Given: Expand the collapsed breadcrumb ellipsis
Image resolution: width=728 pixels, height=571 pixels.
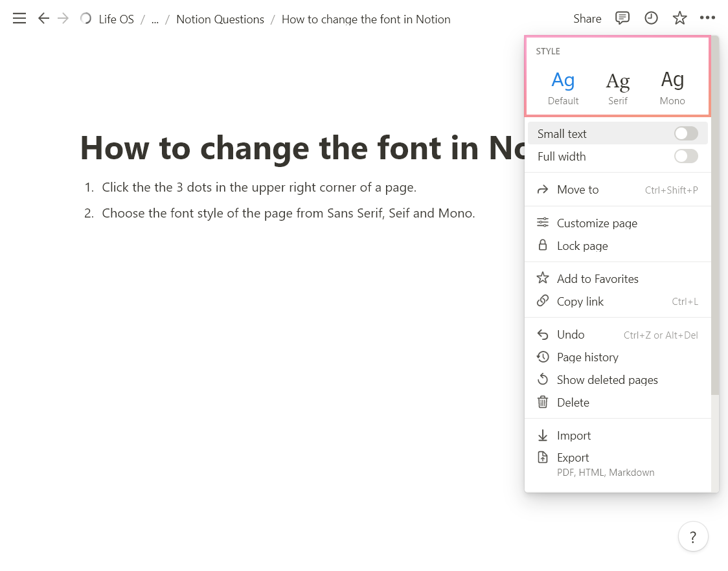Looking at the screenshot, I should pos(155,19).
